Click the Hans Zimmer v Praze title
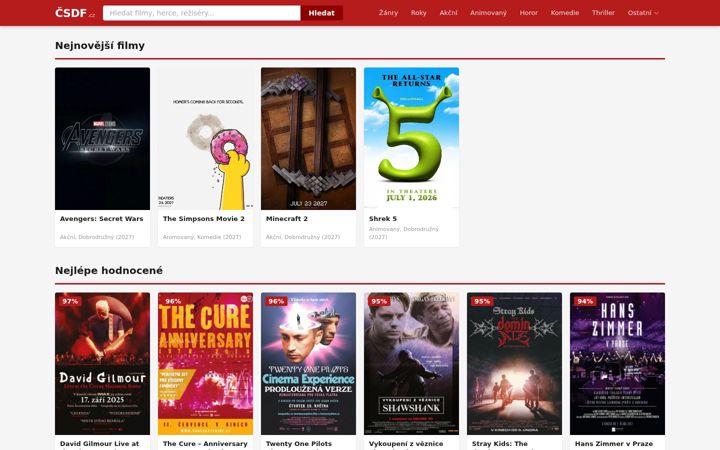 [614, 444]
